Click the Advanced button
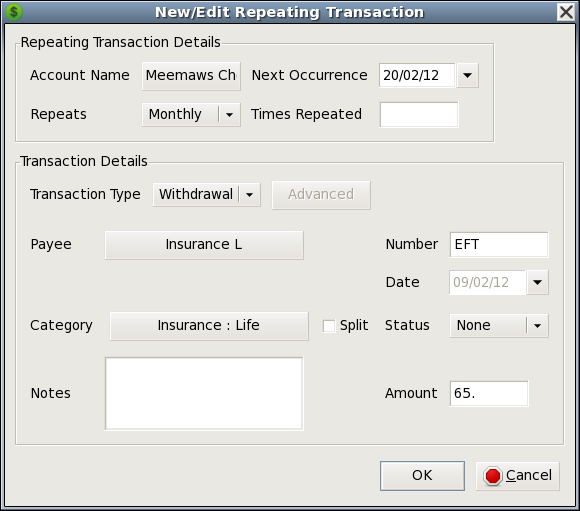 pos(321,195)
